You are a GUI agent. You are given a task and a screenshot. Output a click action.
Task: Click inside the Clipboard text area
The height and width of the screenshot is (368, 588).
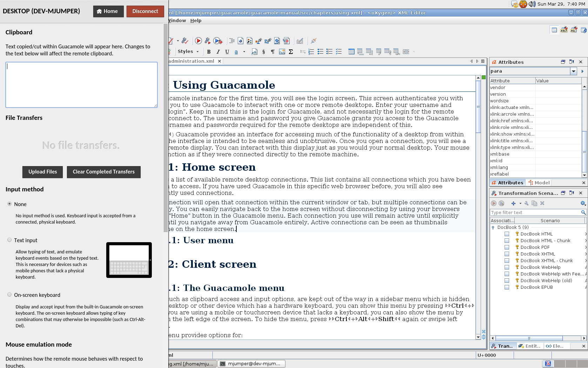tap(81, 85)
